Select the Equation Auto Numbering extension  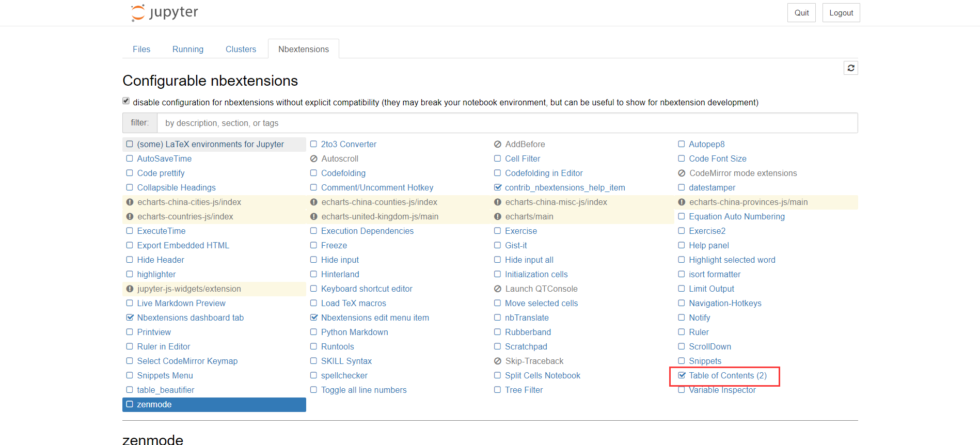[737, 217]
